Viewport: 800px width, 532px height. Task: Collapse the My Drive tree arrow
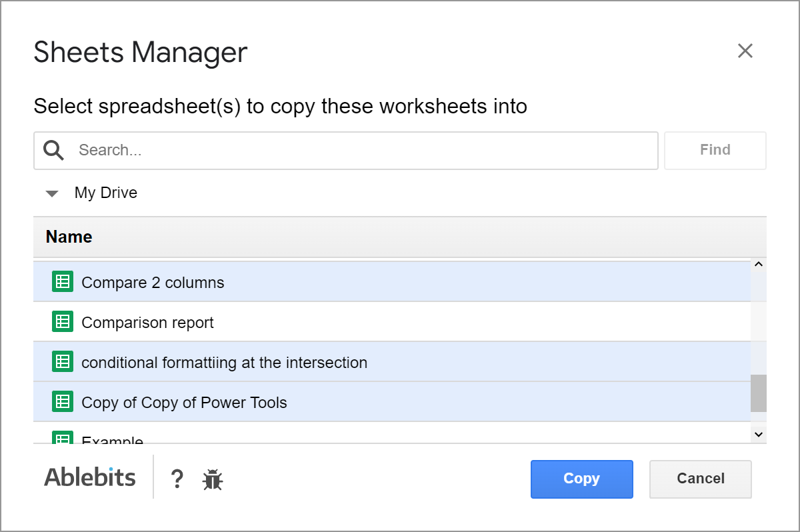51,194
